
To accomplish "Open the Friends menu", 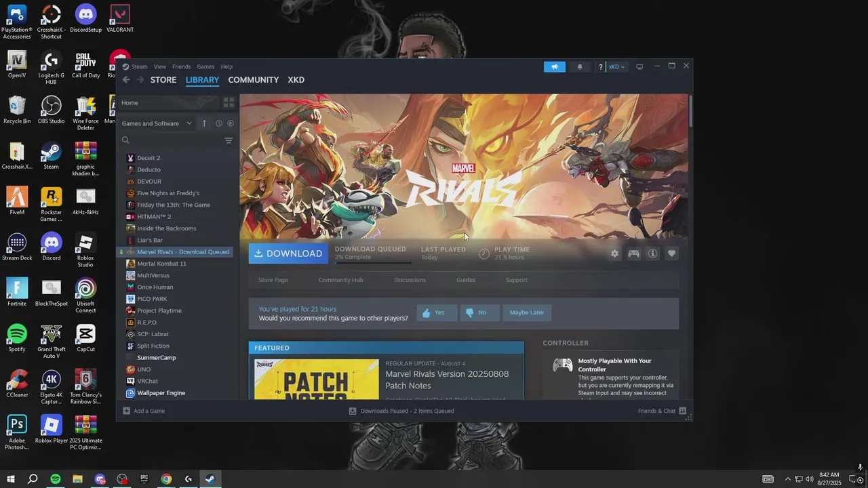I will pyautogui.click(x=181, y=66).
